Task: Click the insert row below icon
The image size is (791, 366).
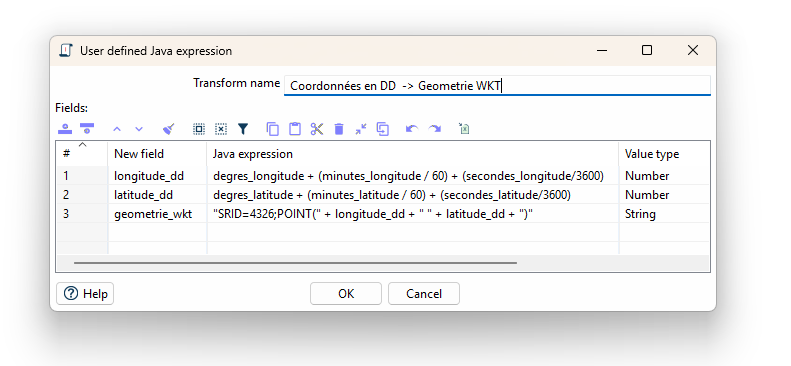Action: pyautogui.click(x=87, y=129)
